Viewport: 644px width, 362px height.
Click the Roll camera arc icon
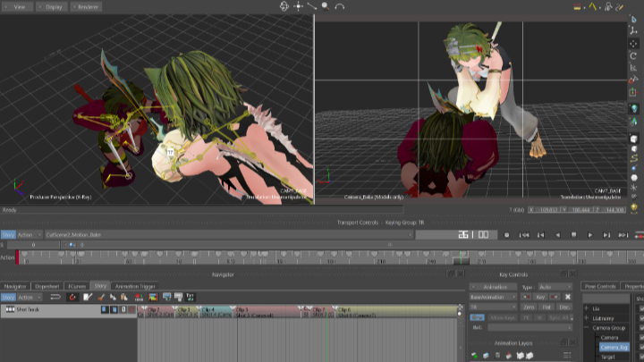(x=339, y=6)
